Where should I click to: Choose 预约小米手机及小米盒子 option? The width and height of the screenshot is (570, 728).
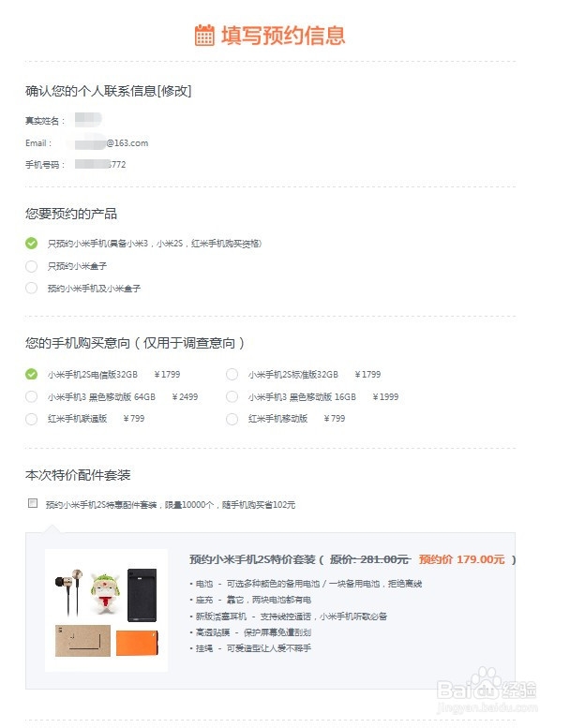(x=31, y=288)
